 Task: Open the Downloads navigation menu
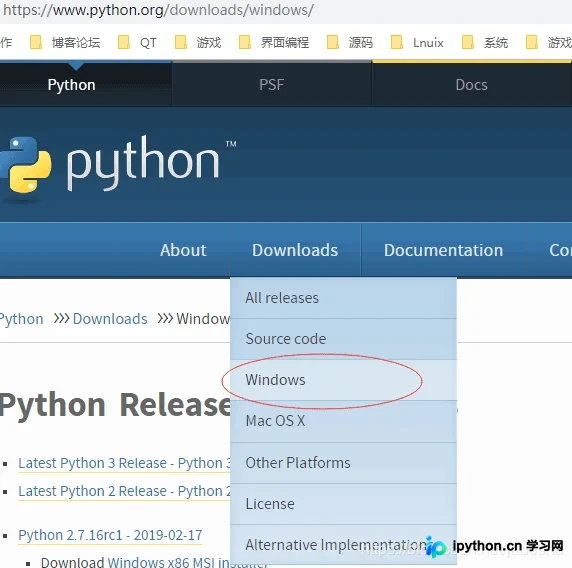pos(295,250)
